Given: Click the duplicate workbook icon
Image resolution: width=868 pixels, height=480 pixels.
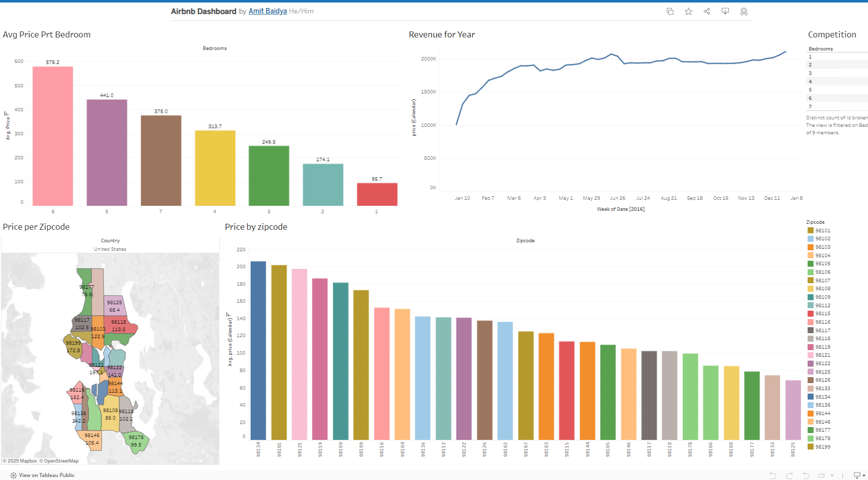Looking at the screenshot, I should 670,11.
